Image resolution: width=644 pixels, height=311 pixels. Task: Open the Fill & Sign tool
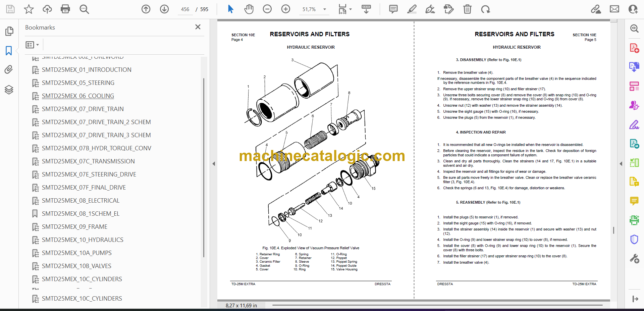pos(634,124)
